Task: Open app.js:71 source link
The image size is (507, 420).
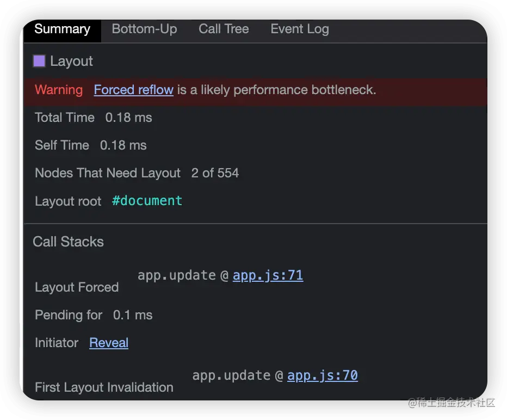Action: point(268,275)
